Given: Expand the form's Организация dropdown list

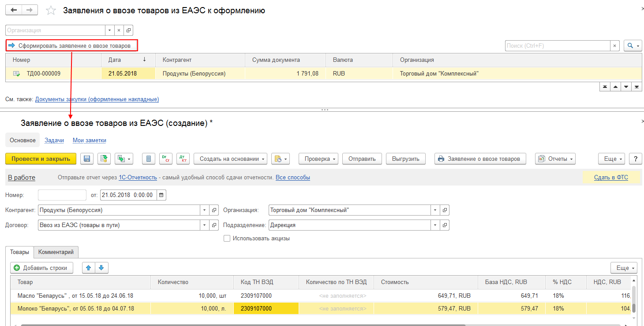Looking at the screenshot, I should pos(435,210).
